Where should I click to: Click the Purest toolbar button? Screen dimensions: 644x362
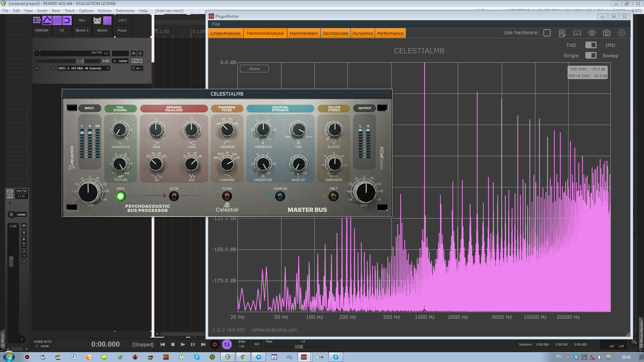pyautogui.click(x=122, y=31)
